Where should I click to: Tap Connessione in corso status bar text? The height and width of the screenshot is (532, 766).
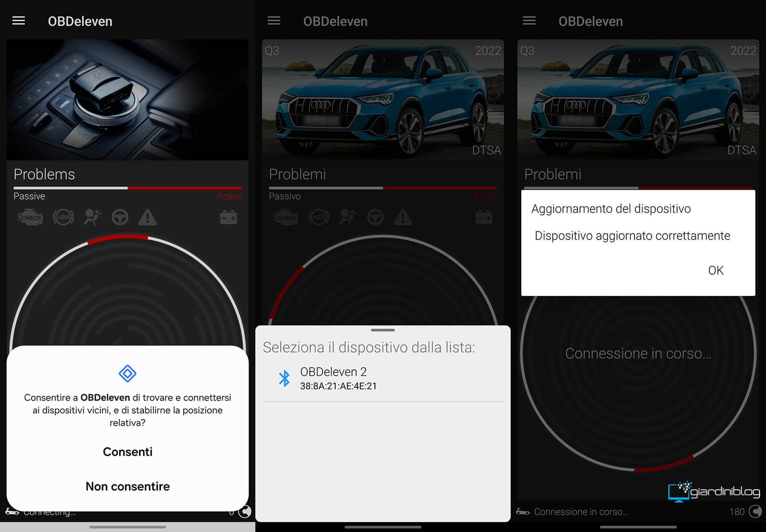pos(581,512)
